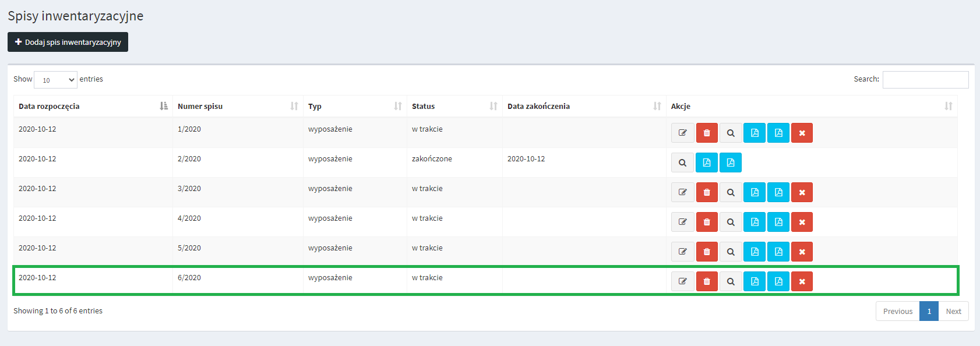View details of inventory 2/2020 via magnifier
This screenshot has height=346, width=980.
(x=682, y=163)
